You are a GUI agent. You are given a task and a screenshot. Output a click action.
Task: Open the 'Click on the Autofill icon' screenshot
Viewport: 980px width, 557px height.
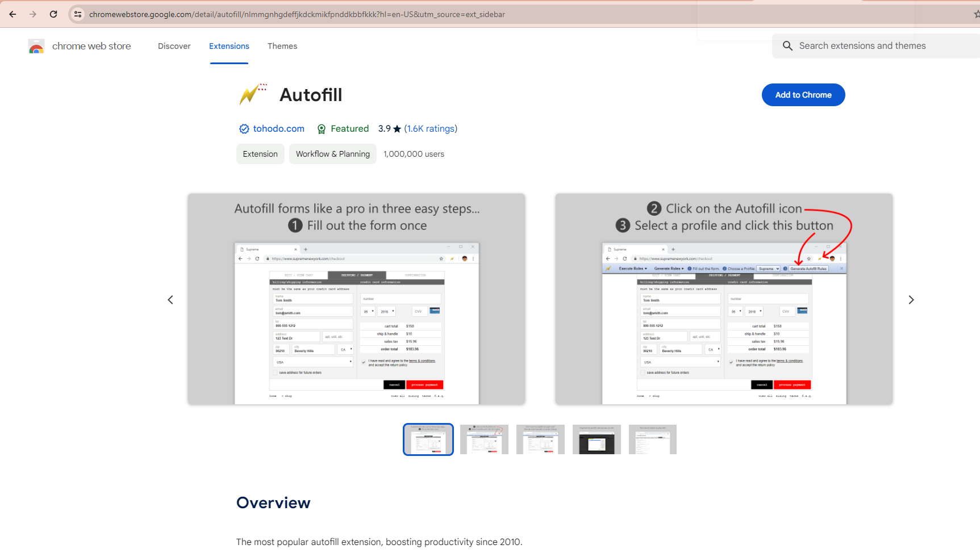pos(724,299)
